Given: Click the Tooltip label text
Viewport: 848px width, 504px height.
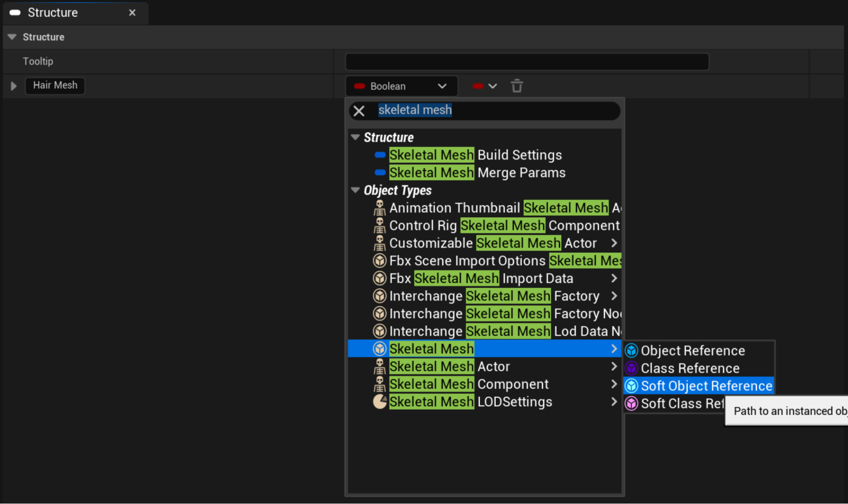Looking at the screenshot, I should pos(38,62).
